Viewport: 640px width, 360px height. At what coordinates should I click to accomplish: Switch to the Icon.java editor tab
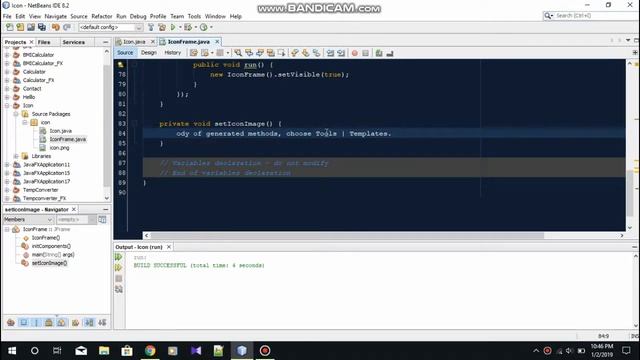click(134, 42)
